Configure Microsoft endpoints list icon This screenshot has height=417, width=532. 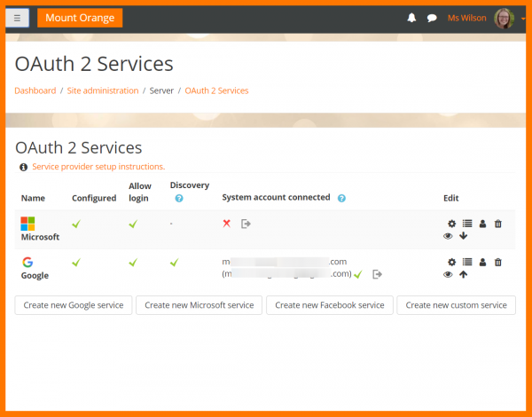click(467, 224)
